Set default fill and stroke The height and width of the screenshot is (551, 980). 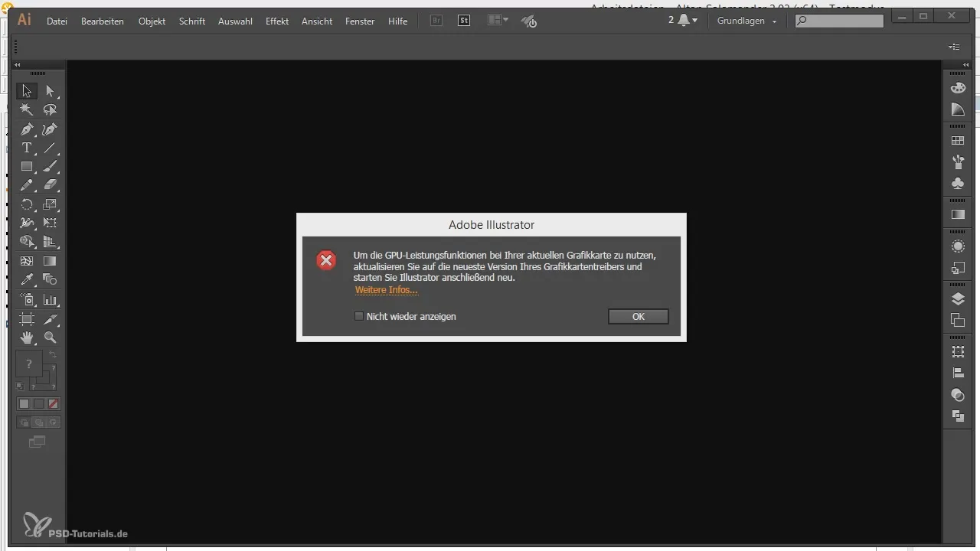[21, 386]
